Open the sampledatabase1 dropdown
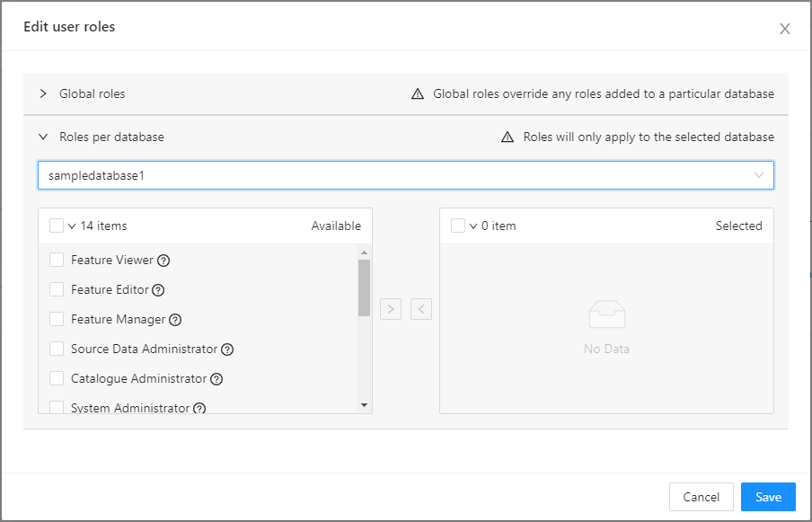Image resolution: width=812 pixels, height=522 pixels. coord(405,175)
